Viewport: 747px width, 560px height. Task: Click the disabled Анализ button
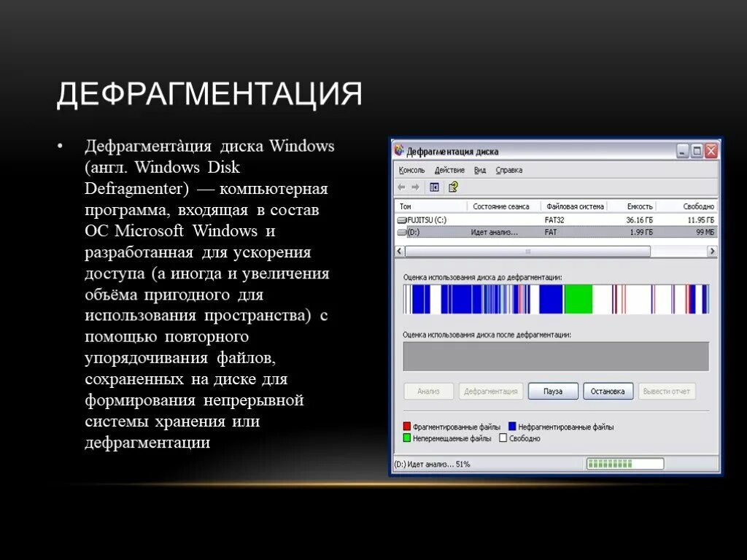tap(428, 391)
